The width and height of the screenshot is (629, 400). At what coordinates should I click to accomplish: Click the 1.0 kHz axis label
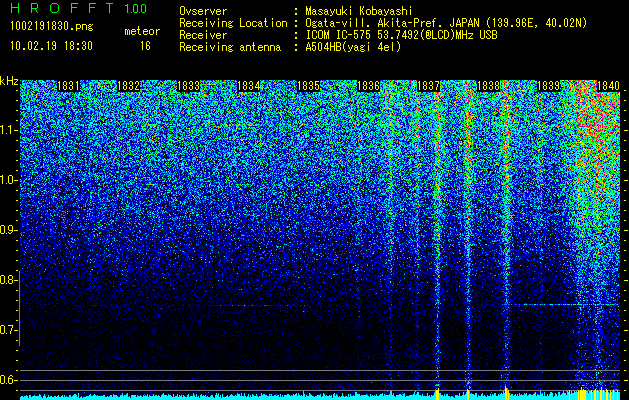(x=7, y=180)
